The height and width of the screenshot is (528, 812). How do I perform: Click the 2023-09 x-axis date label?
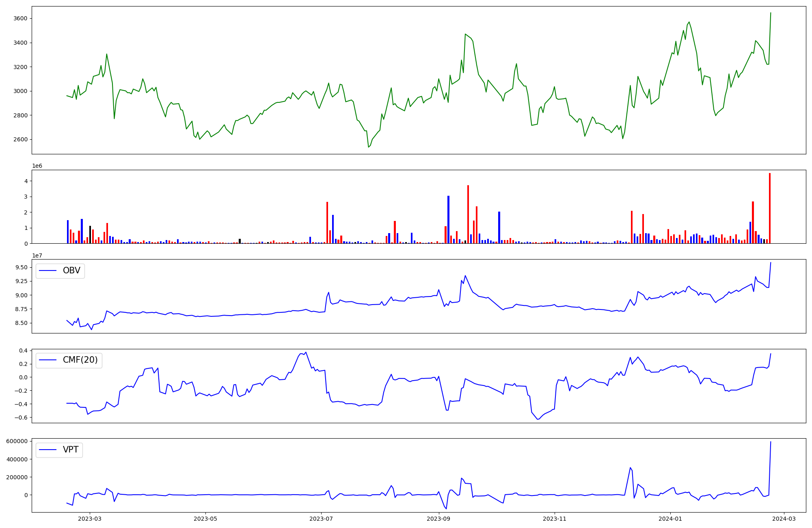click(439, 519)
